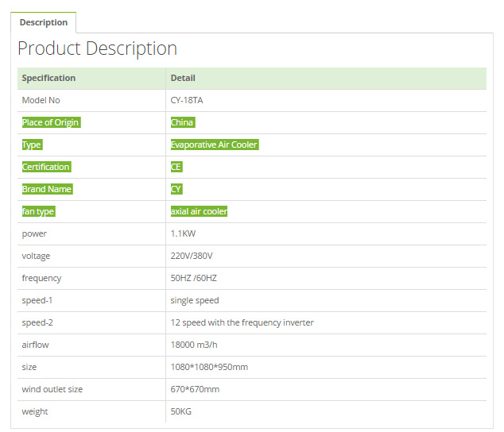Select the 50HZ /60HZ frequency value
504x432 pixels.
[x=194, y=278]
